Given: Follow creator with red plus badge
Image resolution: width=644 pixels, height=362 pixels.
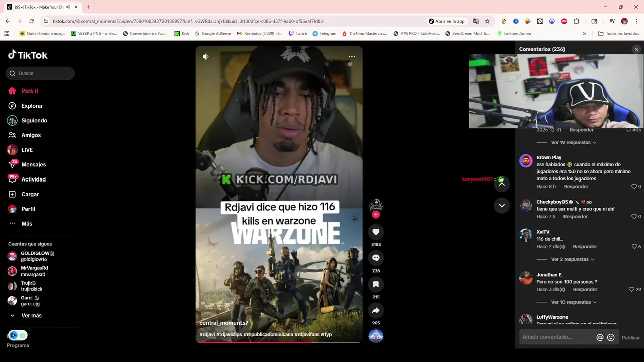Looking at the screenshot, I should 376,215.
